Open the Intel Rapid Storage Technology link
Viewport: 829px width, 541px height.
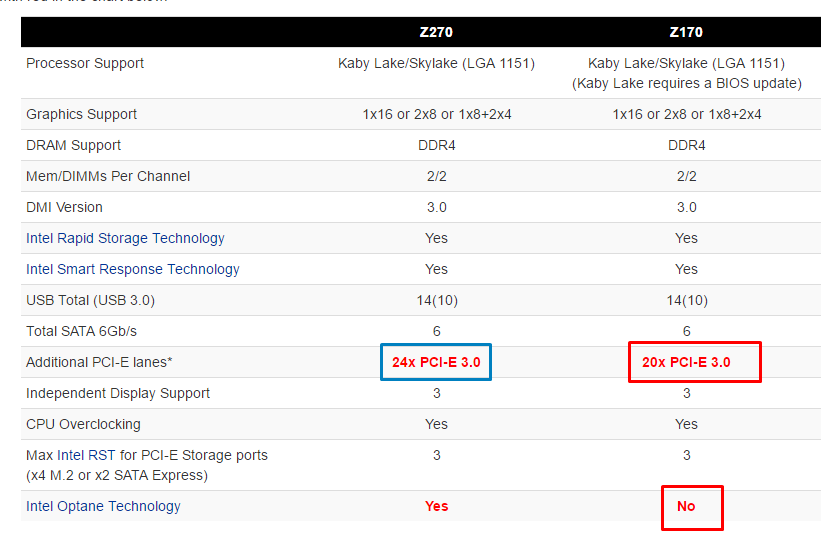point(125,238)
